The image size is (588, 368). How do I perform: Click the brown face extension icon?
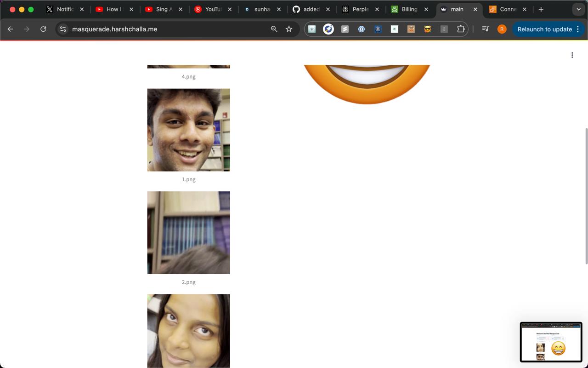tap(411, 29)
